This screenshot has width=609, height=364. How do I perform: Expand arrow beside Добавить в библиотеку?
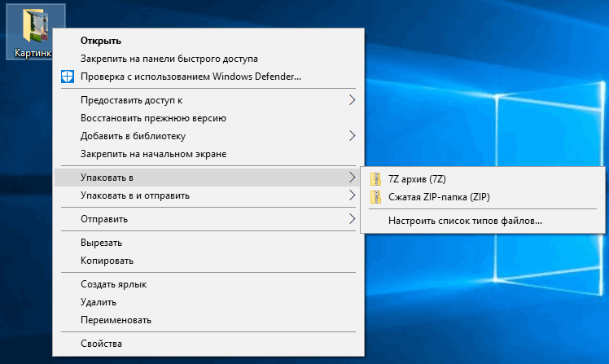click(x=352, y=136)
